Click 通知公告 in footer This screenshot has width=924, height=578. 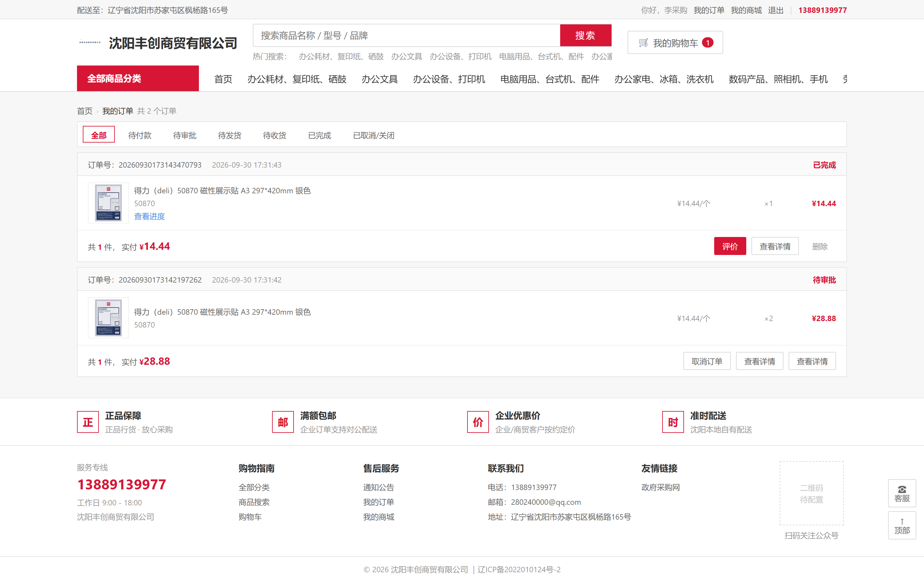click(378, 487)
